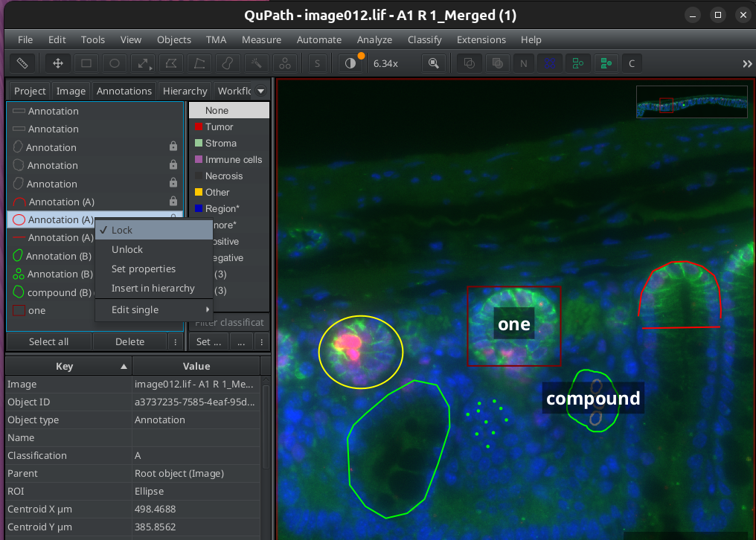This screenshot has height=540, width=756.
Task: Select the Wand tool
Action: [x=256, y=63]
